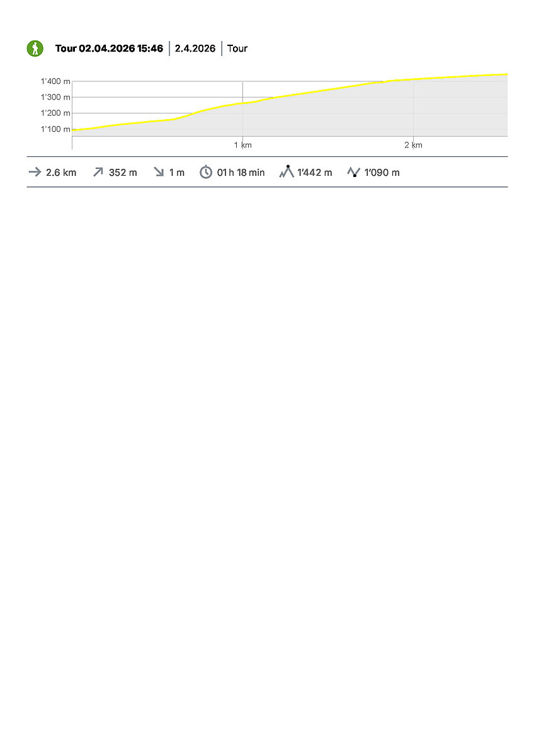The width and height of the screenshot is (534, 756).
Task: Click the clock icon beside 01 h 18 min
Action: (206, 173)
